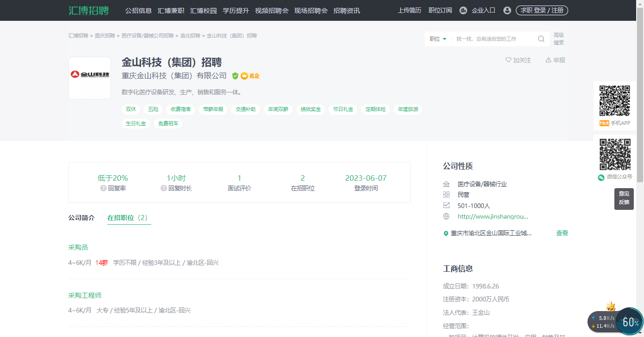Open 学历提升 in the top navigation
This screenshot has width=644, height=337.
point(235,10)
